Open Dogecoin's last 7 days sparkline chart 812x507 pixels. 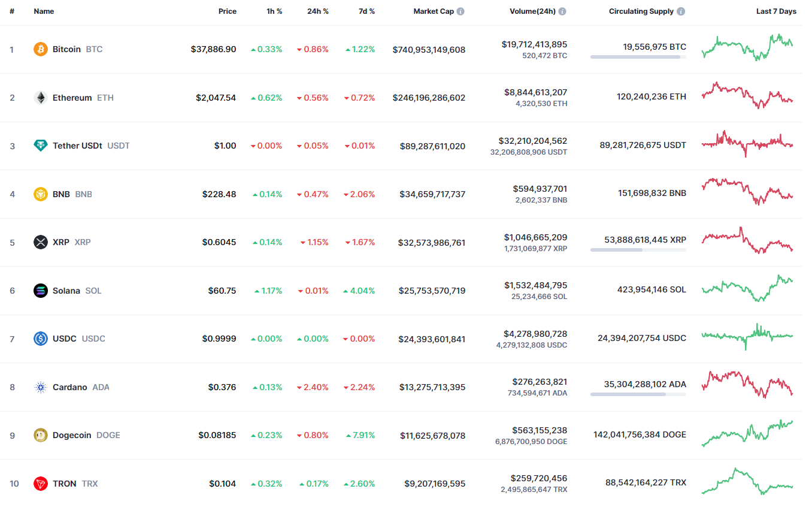click(747, 434)
